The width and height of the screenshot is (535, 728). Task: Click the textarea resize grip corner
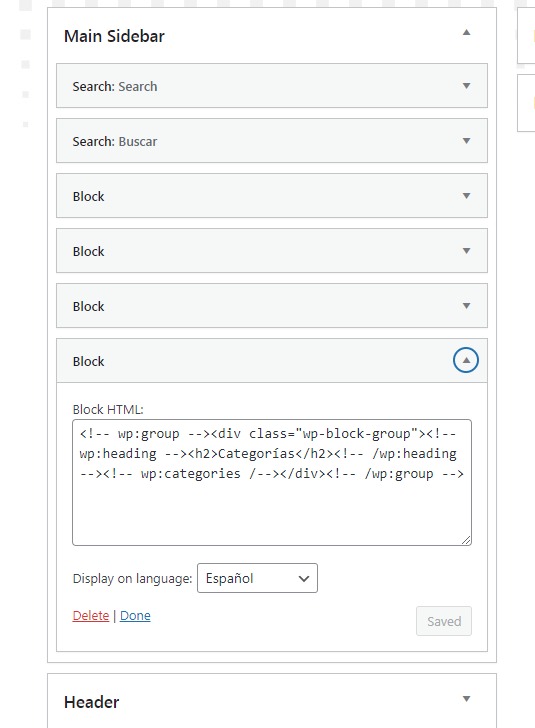click(466, 540)
